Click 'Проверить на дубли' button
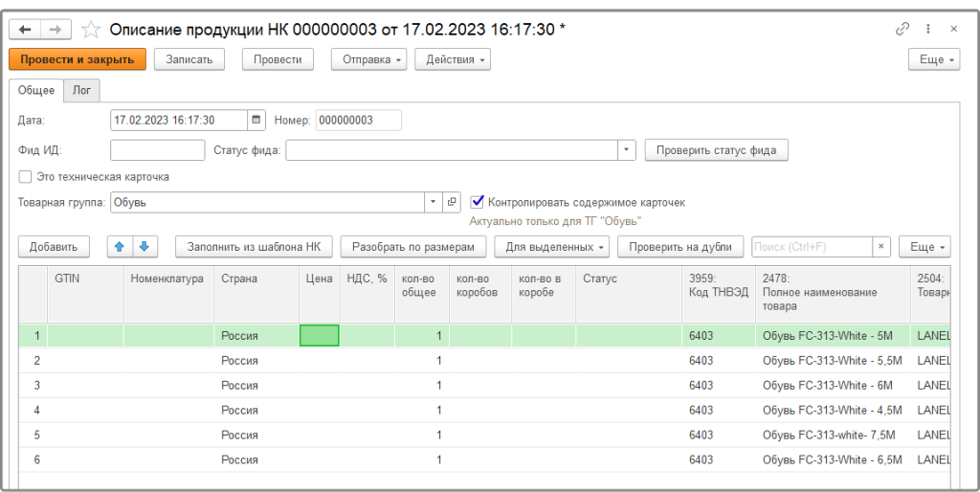The image size is (980, 492). pyautogui.click(x=680, y=246)
